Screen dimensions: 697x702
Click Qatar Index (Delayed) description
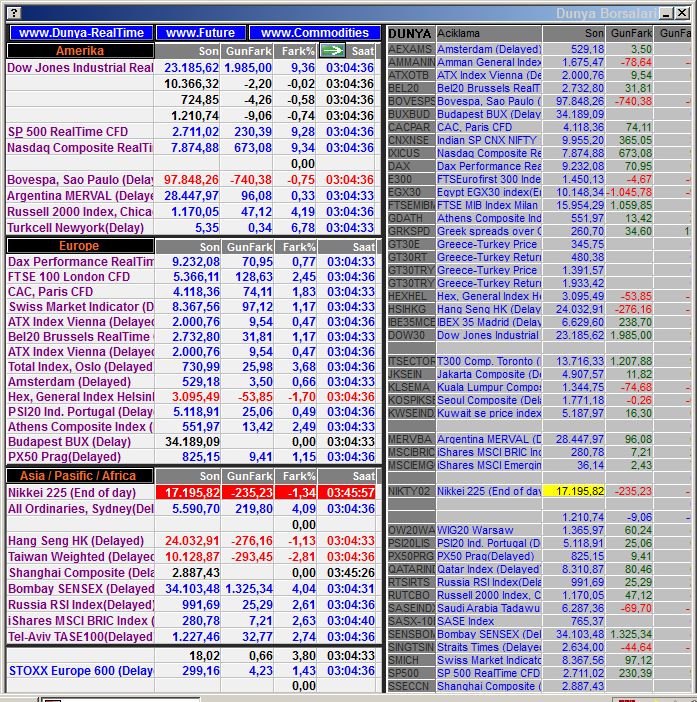coord(488,569)
